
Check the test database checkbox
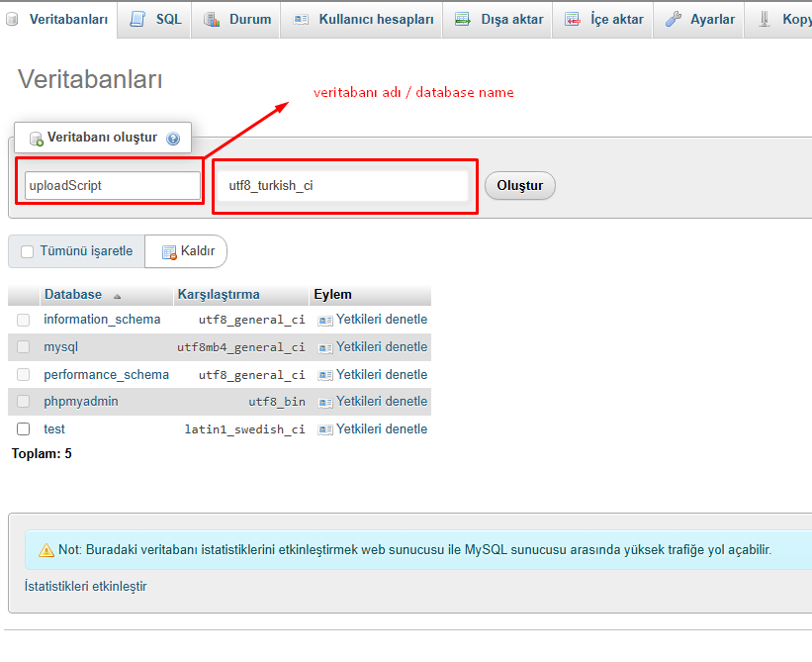click(x=24, y=428)
